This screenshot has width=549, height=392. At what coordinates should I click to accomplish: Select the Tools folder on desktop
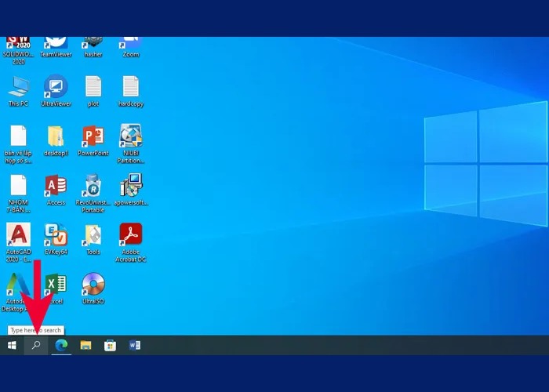pyautogui.click(x=93, y=236)
